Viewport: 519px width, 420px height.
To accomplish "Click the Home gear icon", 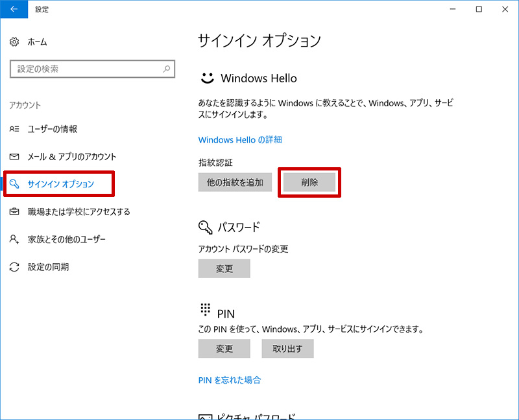I will [14, 42].
